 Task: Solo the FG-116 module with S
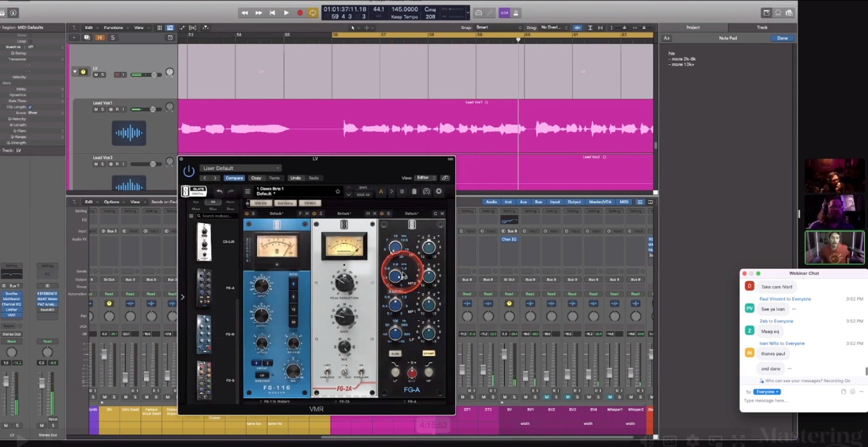253,213
